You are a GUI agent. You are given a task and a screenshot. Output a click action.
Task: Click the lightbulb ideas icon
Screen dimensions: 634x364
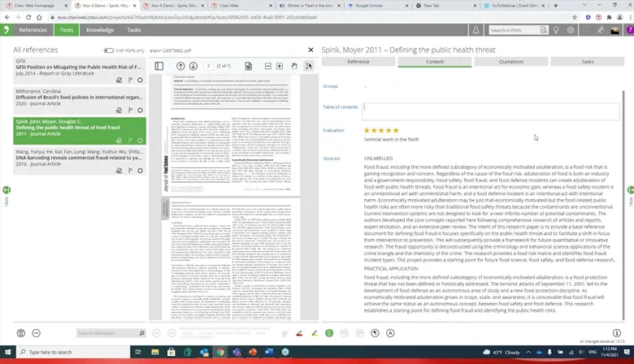[556, 30]
